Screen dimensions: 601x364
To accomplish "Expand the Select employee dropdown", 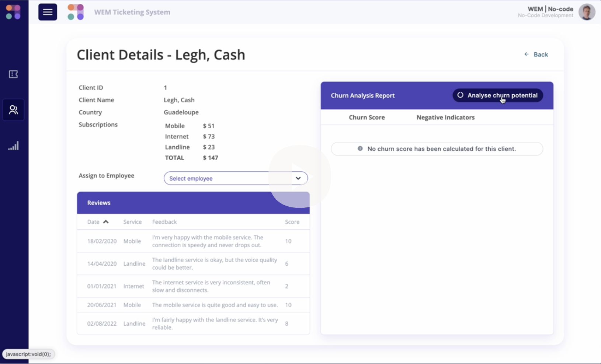I will point(229,178).
